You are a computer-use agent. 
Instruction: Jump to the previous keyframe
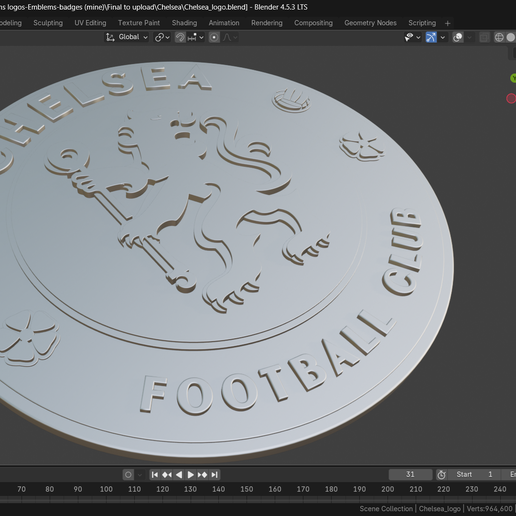(x=167, y=474)
